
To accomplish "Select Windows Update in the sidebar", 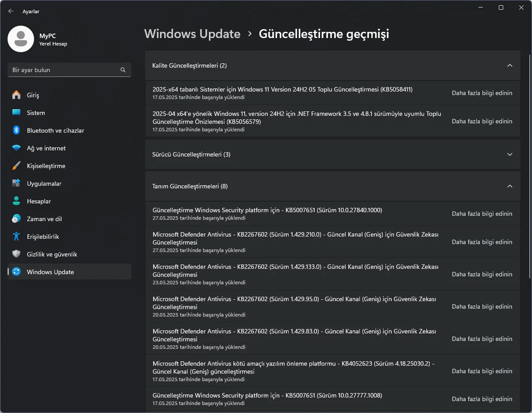I will click(50, 272).
